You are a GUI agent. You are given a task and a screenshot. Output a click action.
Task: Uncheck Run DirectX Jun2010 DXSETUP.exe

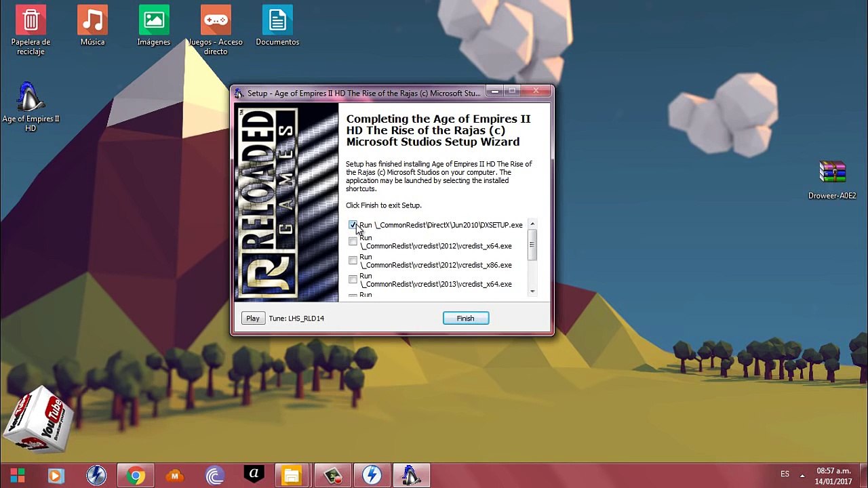353,224
